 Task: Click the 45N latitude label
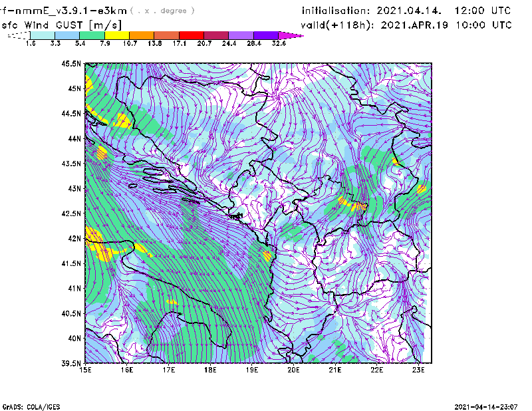(x=74, y=88)
